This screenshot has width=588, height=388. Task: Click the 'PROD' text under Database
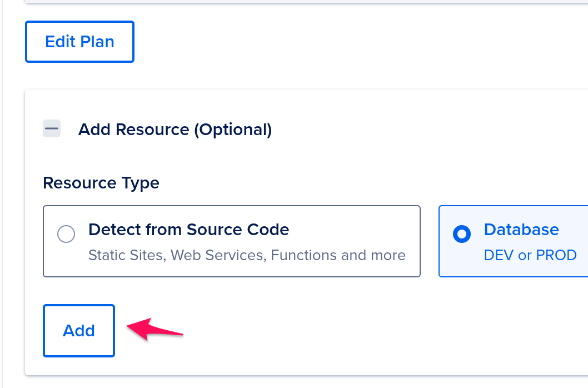click(556, 255)
